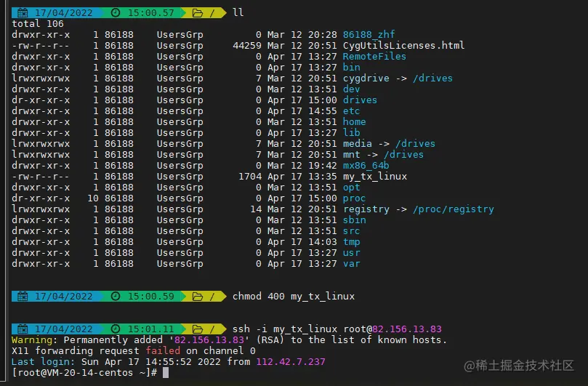Click the /drives target of mnt
588x386 pixels.
pyautogui.click(x=403, y=154)
